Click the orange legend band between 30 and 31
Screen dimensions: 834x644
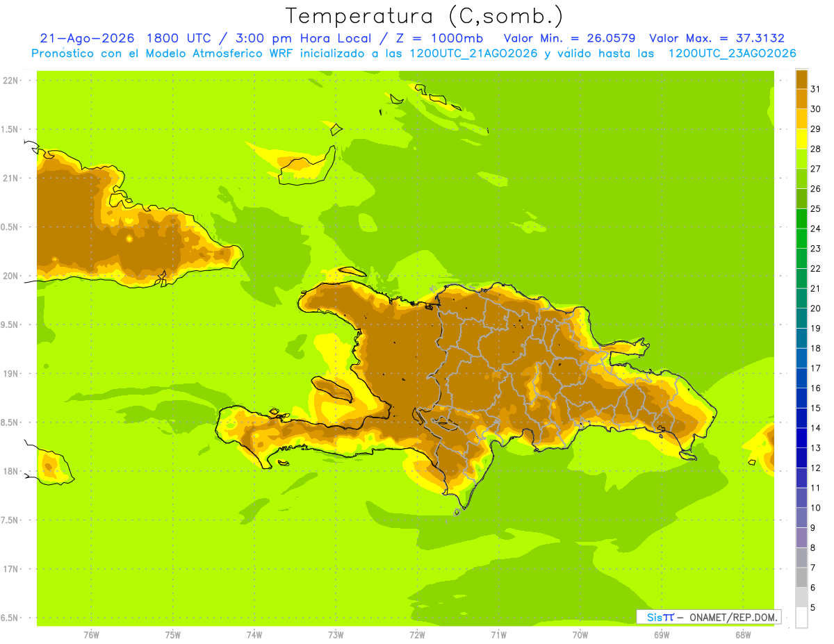(801, 99)
